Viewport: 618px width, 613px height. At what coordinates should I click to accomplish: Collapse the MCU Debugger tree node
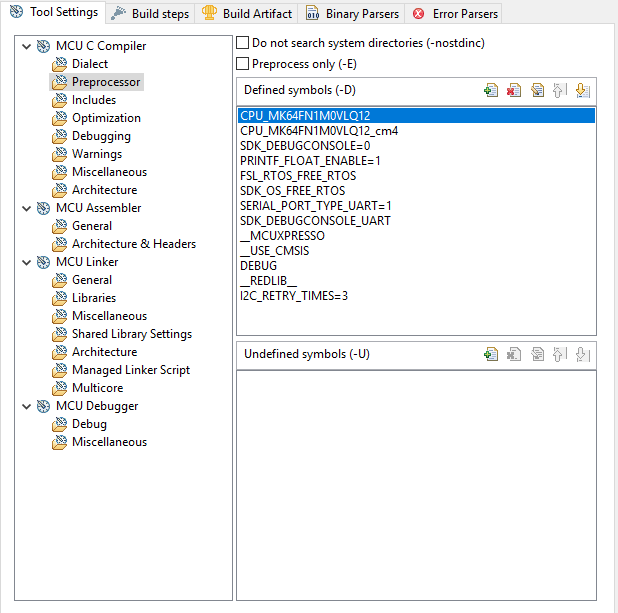pos(26,406)
